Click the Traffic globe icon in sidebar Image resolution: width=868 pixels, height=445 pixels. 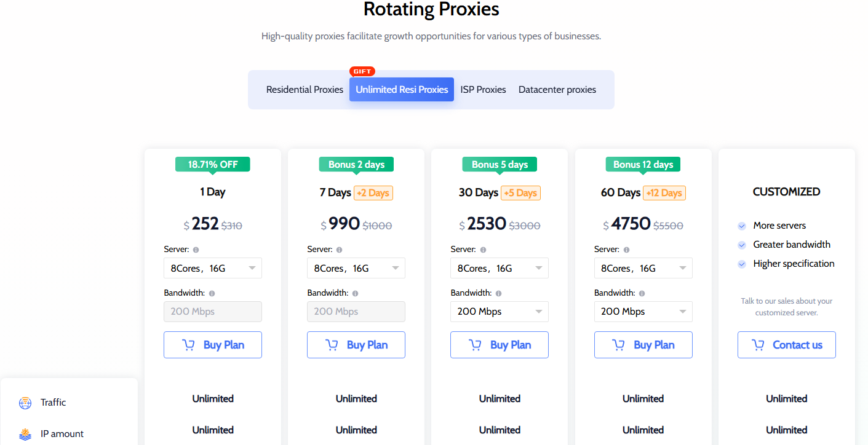25,403
